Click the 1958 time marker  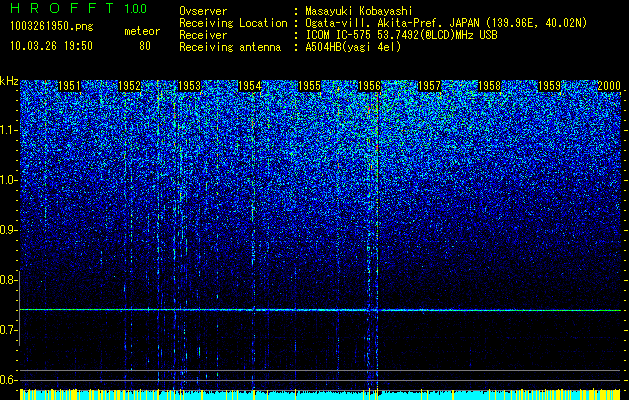point(489,86)
